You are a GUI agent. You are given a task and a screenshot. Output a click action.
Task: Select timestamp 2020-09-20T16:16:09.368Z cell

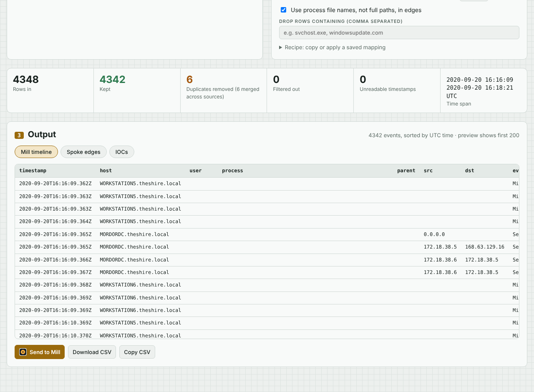[x=55, y=285]
